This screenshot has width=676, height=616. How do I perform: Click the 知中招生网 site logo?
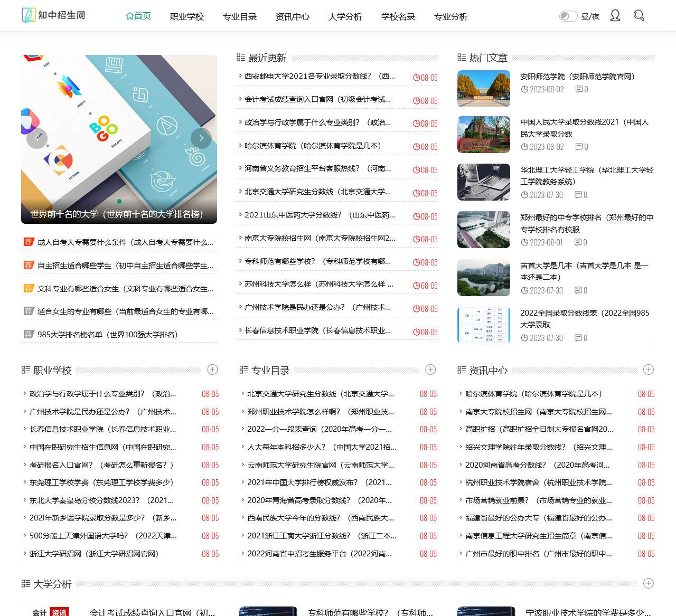tap(53, 15)
